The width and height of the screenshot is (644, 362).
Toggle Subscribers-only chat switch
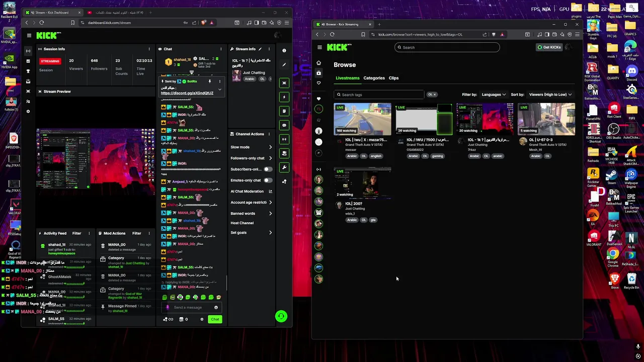(x=268, y=169)
